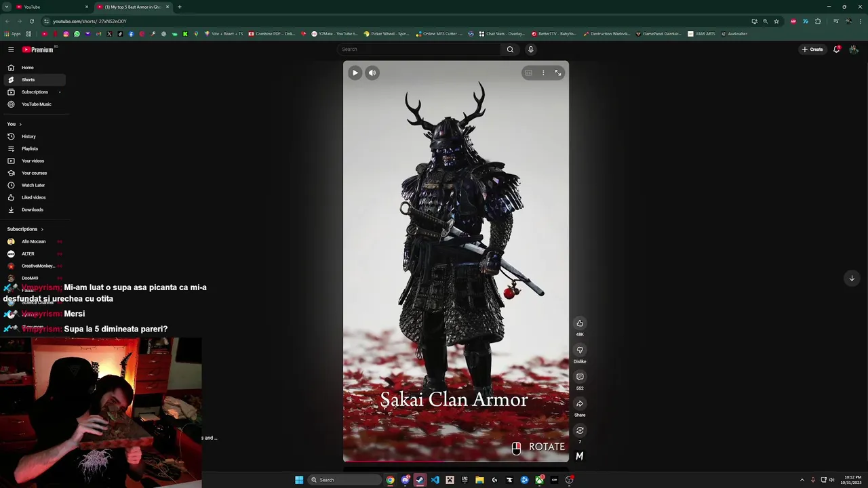Go to the next Short with down arrow
The image size is (868, 488).
[852, 278]
